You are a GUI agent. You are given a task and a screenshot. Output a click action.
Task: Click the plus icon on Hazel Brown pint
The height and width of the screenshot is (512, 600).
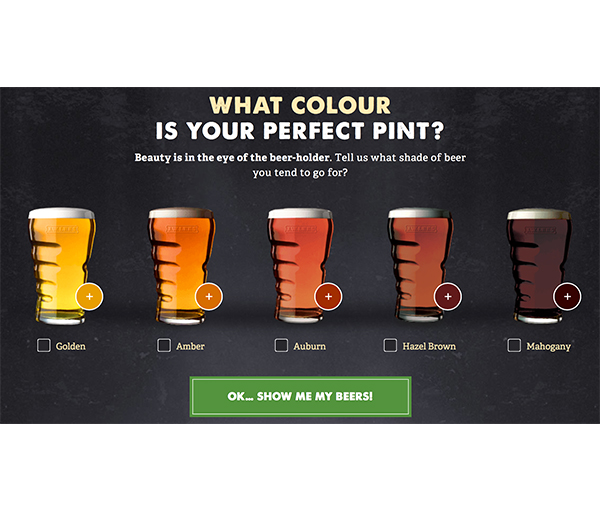click(x=448, y=297)
